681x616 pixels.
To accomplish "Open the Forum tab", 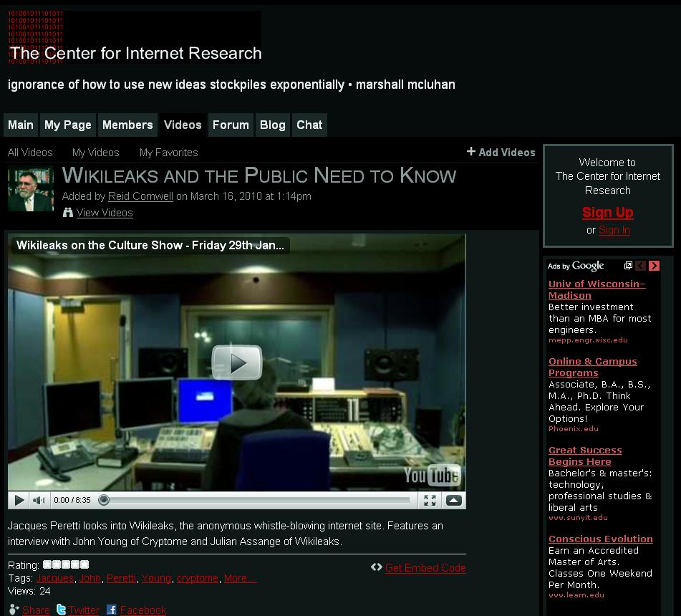I will (231, 125).
